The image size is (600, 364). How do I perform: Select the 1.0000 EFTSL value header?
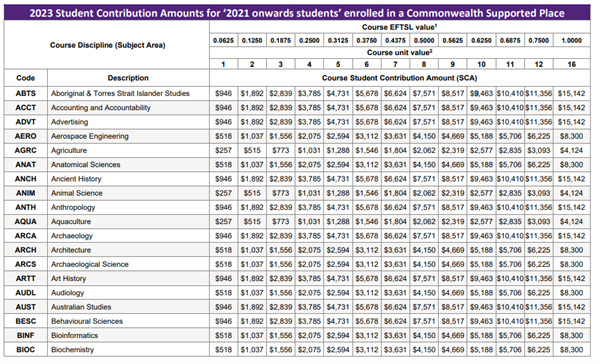coord(572,40)
